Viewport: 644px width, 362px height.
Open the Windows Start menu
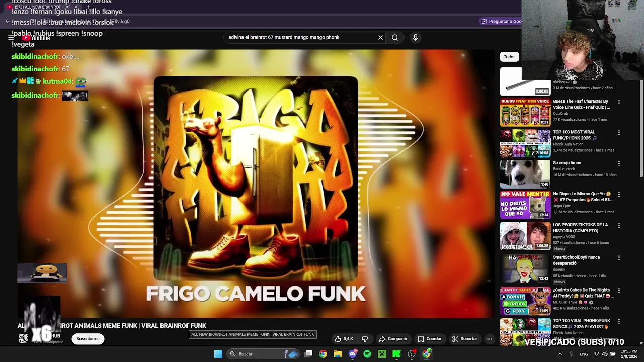point(218,354)
